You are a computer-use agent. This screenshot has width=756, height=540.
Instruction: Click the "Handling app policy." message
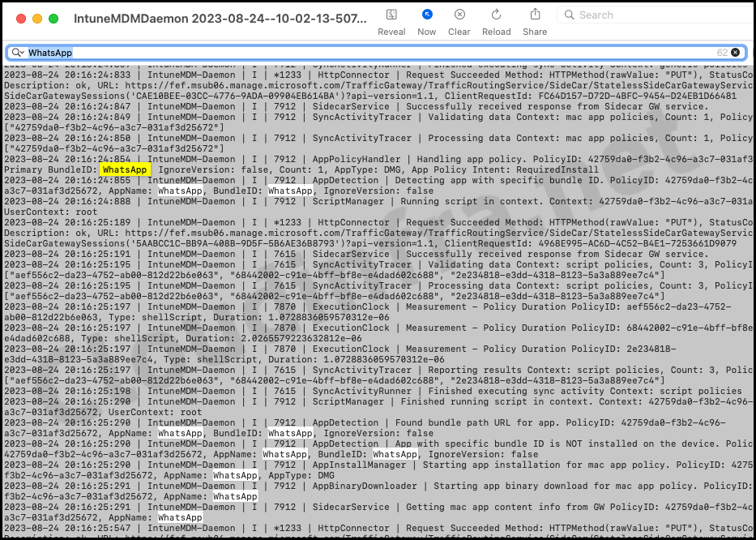[x=472, y=159]
